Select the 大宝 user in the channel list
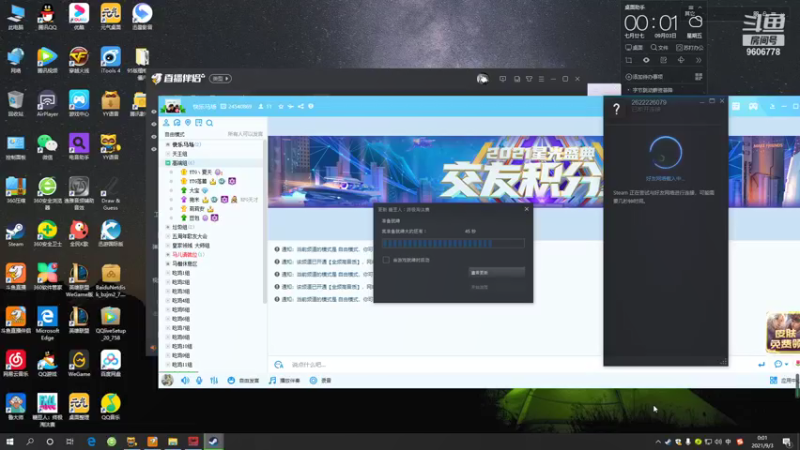Image resolution: width=800 pixels, height=450 pixels. (x=194, y=190)
